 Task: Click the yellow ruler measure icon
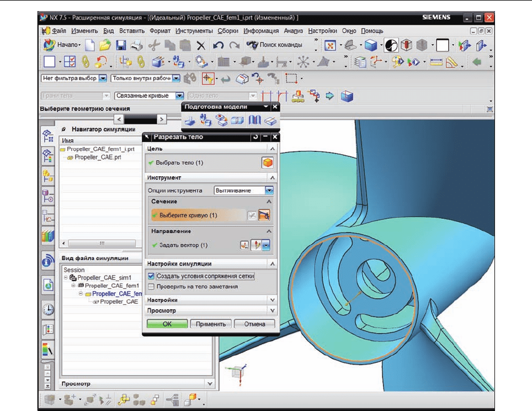point(436,62)
